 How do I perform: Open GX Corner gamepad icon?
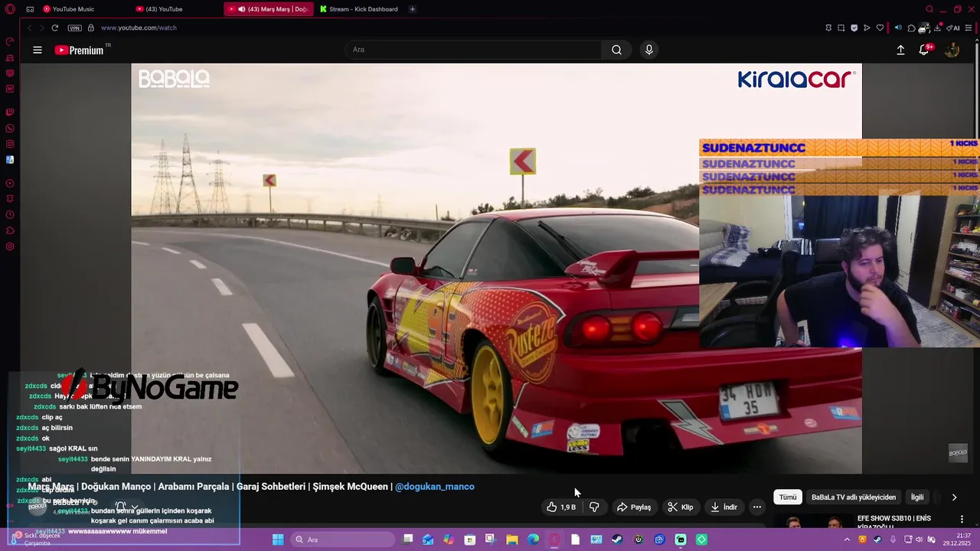[30, 9]
